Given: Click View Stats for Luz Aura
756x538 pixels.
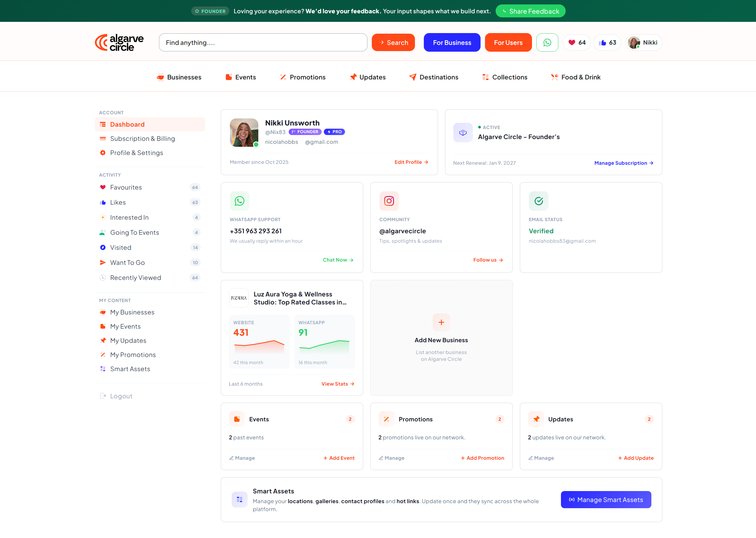Looking at the screenshot, I should click(338, 384).
